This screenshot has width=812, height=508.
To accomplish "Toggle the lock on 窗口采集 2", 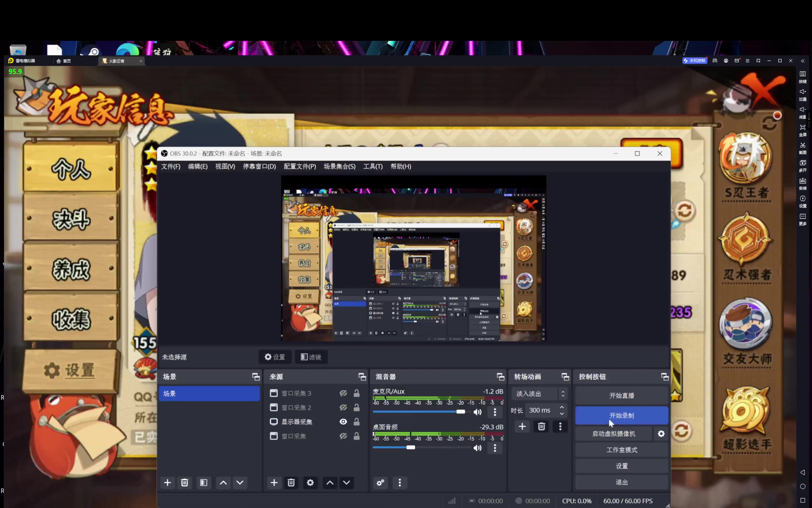I will pos(357,408).
